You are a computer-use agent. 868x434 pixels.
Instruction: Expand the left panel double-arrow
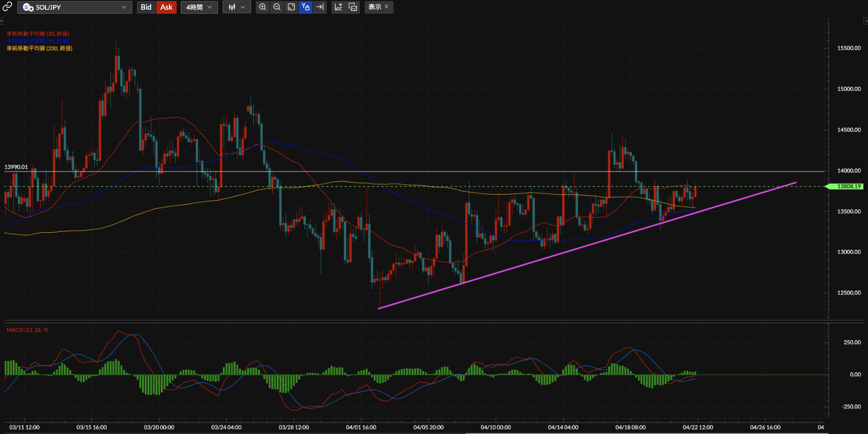pos(2,21)
